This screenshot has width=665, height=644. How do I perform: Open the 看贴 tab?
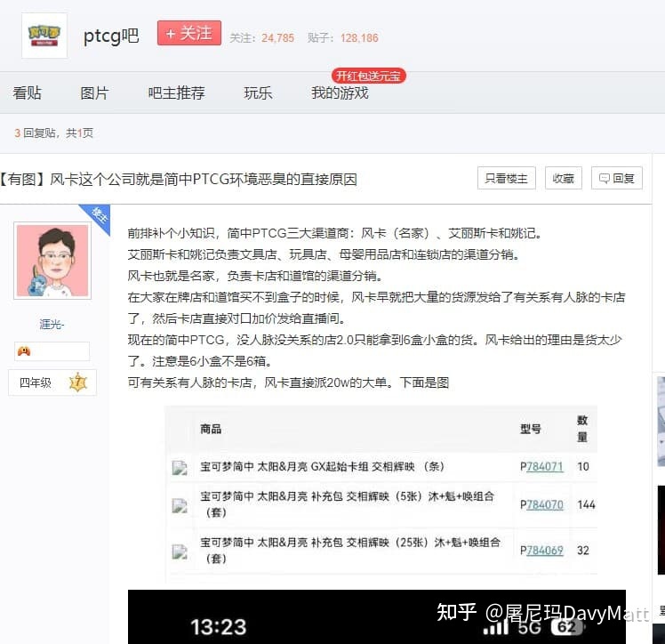click(28, 93)
